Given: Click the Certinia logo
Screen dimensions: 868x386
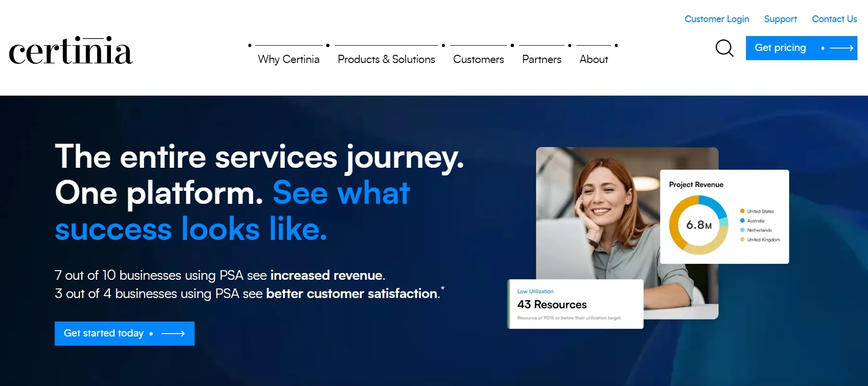Looking at the screenshot, I should tap(71, 51).
